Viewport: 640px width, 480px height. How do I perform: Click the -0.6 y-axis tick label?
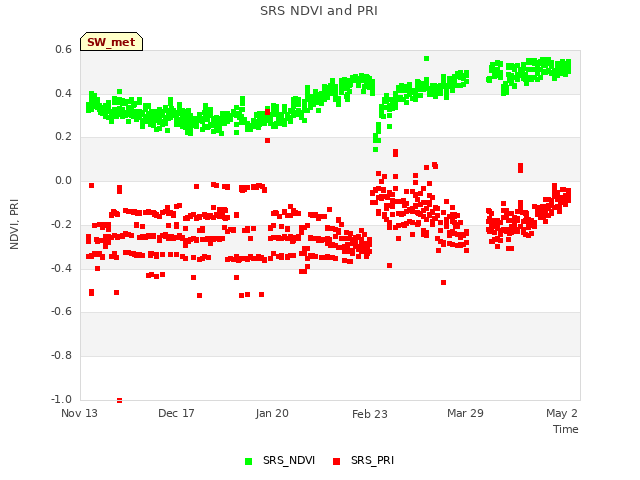tap(61, 311)
